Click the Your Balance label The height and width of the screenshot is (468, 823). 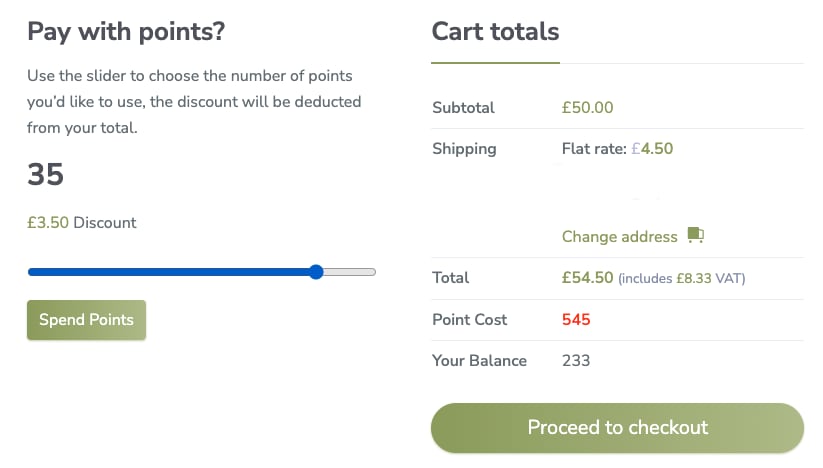coord(479,361)
